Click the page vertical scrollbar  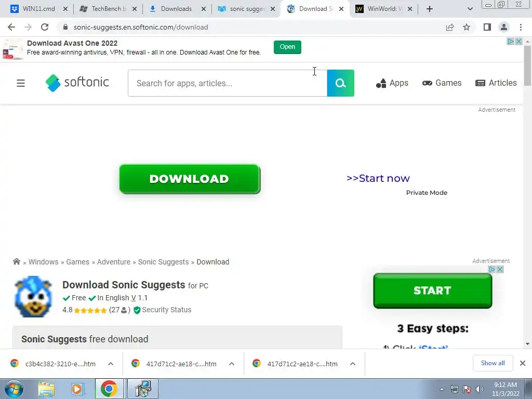[527, 65]
